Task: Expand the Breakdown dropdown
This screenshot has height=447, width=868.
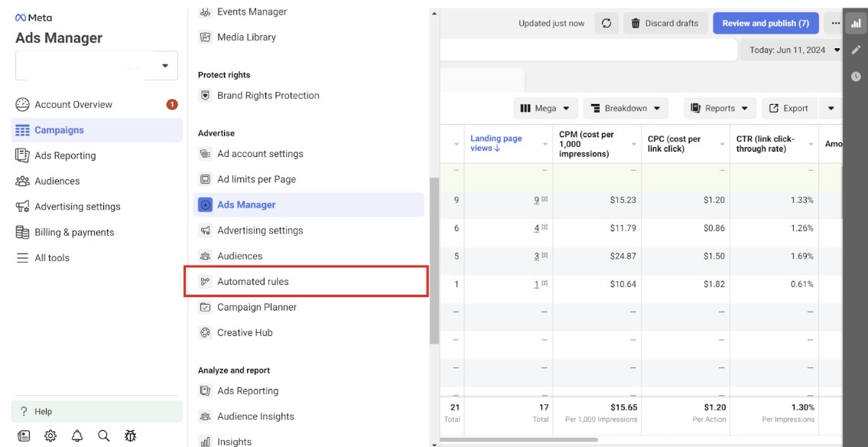Action: [x=624, y=108]
